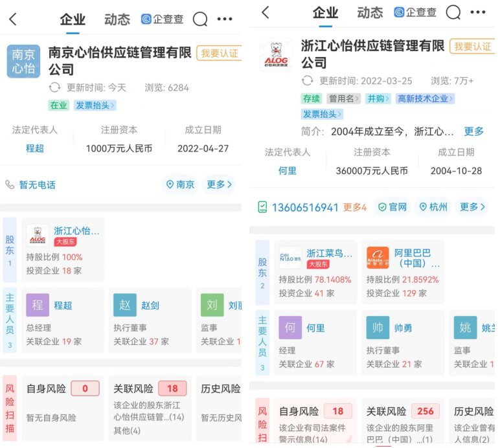Open the three-dot menu on the Nanjing page
This screenshot has width=500, height=448.
[x=225, y=19]
